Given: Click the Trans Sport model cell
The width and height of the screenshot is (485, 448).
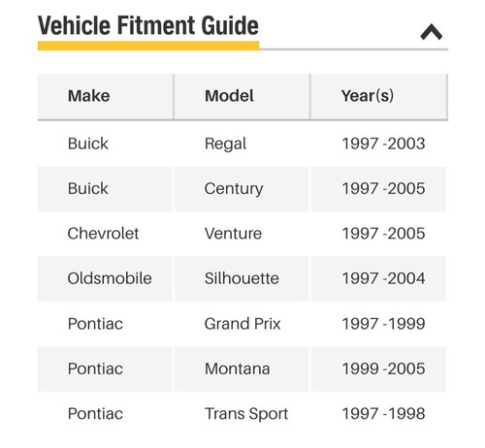Looking at the screenshot, I should point(246,414).
